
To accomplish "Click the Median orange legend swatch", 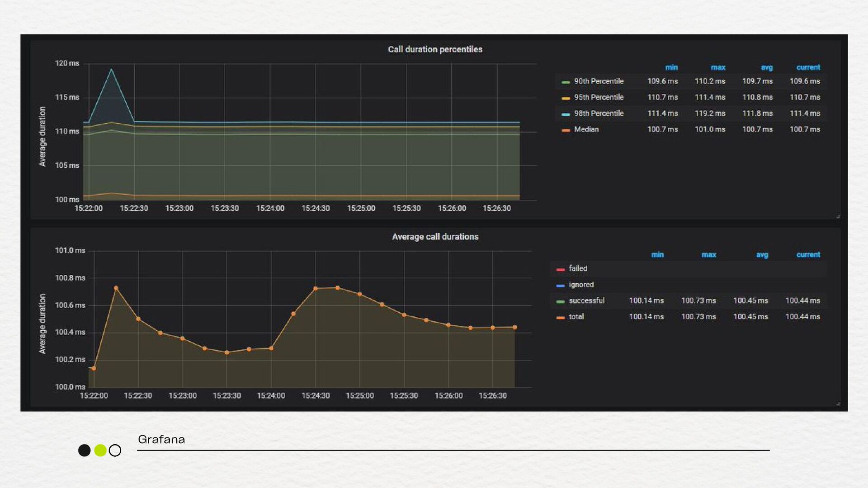I will pos(565,130).
